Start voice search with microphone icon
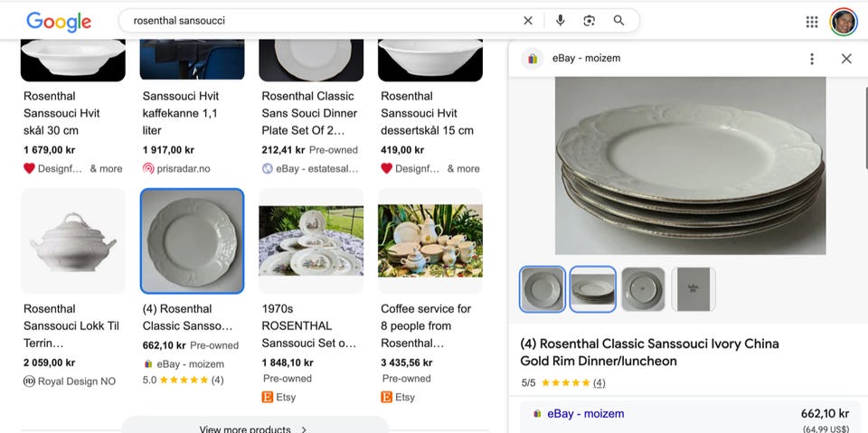 click(561, 21)
